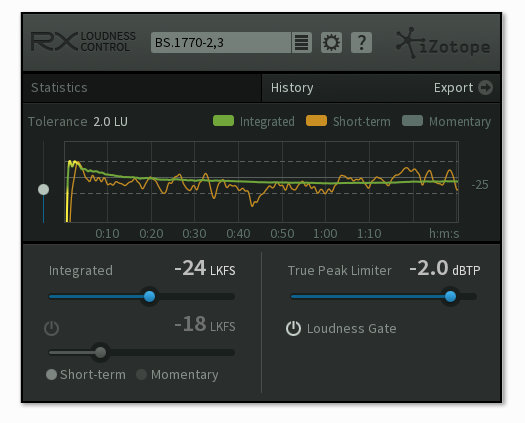Click the RX Loudness Control logo
Viewport: 525px width, 423px height.
pos(83,42)
